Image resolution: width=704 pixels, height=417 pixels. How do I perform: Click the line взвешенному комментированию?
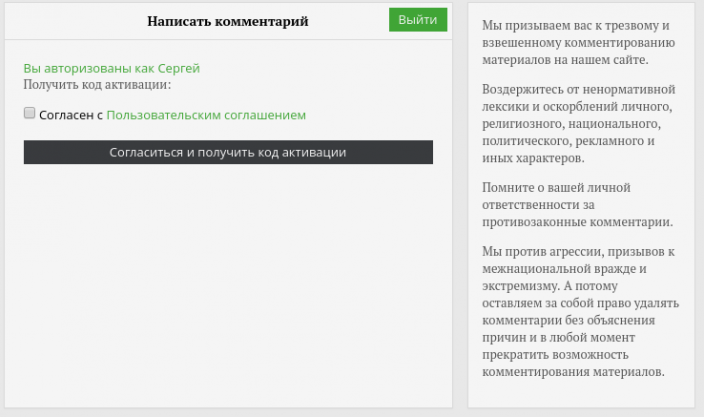coord(578,42)
